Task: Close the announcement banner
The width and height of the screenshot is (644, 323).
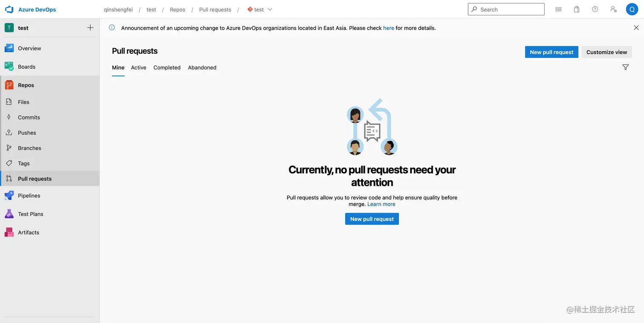Action: (636, 28)
